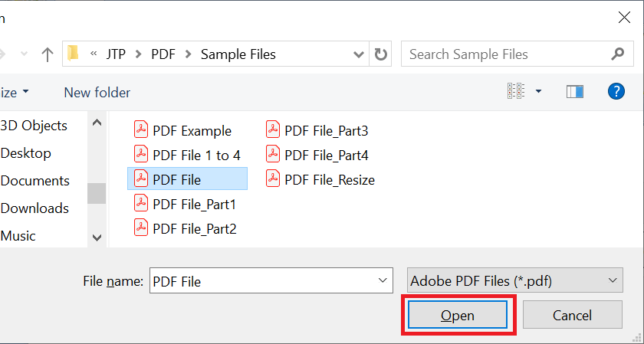Click the Cancel button
This screenshot has width=644, height=344.
[572, 315]
